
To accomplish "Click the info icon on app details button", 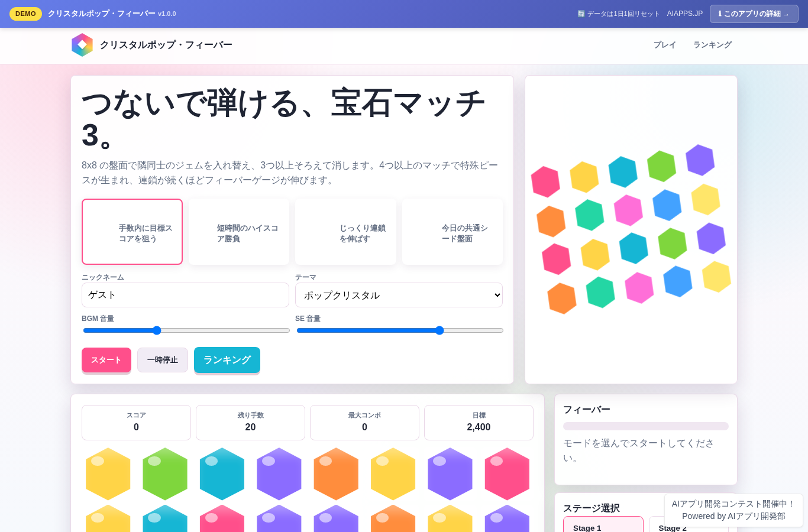I will point(720,14).
